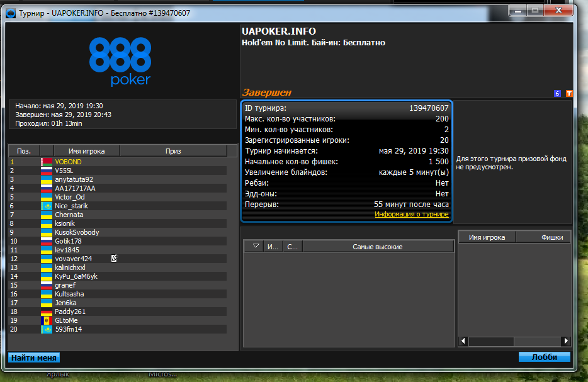The image size is (588, 382).
Task: Select the player name Gotik178
Action: click(68, 241)
